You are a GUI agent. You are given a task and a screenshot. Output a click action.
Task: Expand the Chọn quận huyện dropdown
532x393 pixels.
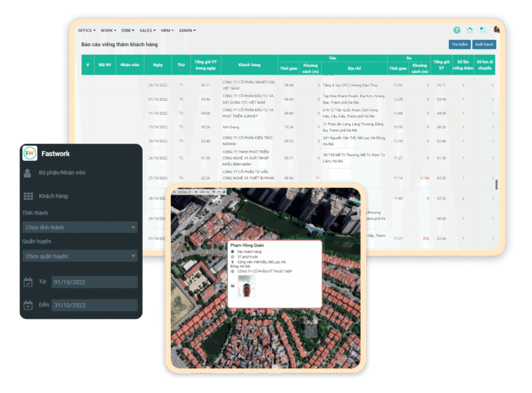[x=79, y=256]
